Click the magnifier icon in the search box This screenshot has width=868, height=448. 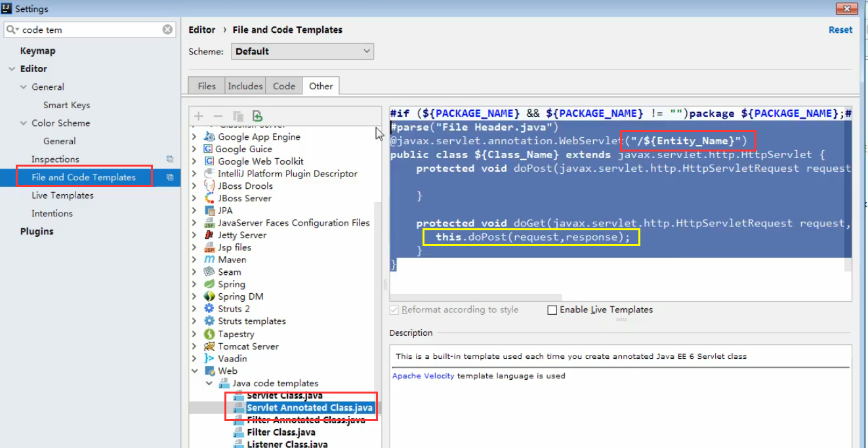pyautogui.click(x=12, y=30)
